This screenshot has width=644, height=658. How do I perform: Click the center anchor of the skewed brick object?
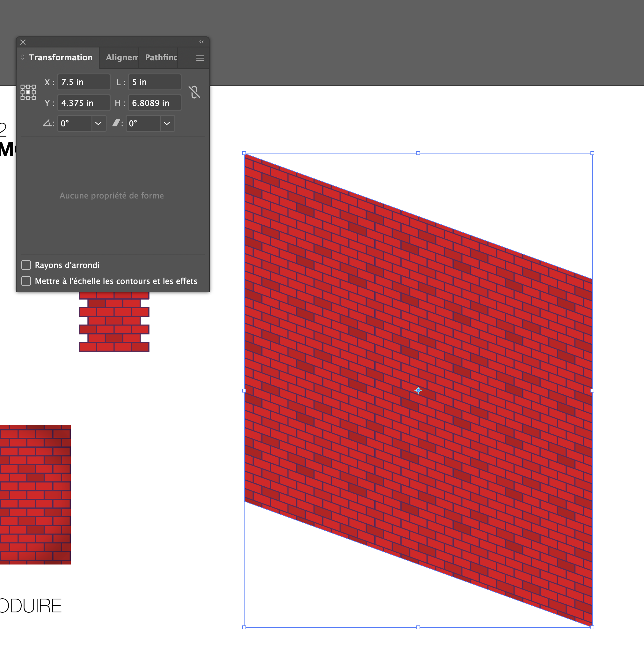[418, 390]
